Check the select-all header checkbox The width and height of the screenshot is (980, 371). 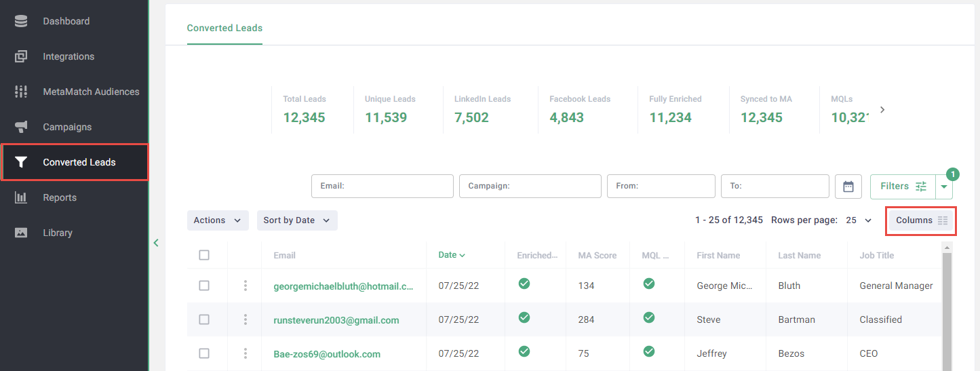pyautogui.click(x=204, y=255)
